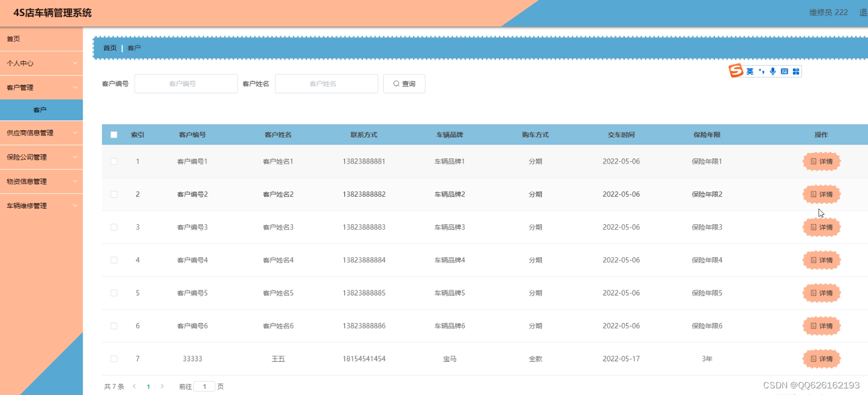Open the IME soft keyboard icon
The width and height of the screenshot is (868, 395).
pos(784,72)
